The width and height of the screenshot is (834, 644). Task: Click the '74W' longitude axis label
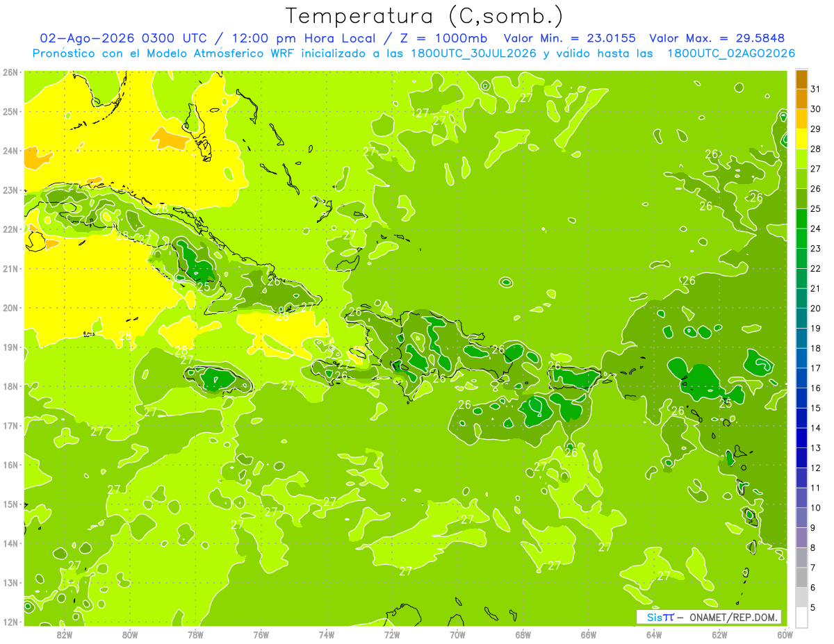(x=327, y=635)
